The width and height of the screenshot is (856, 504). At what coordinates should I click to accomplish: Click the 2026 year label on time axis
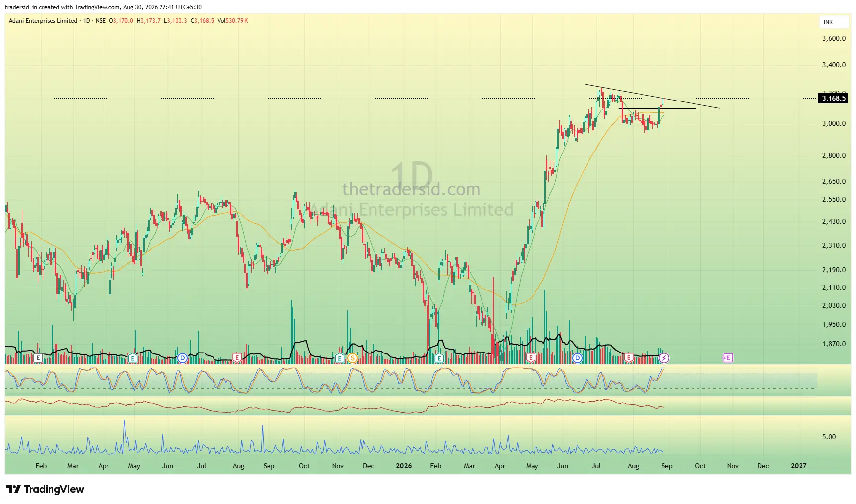coord(404,466)
